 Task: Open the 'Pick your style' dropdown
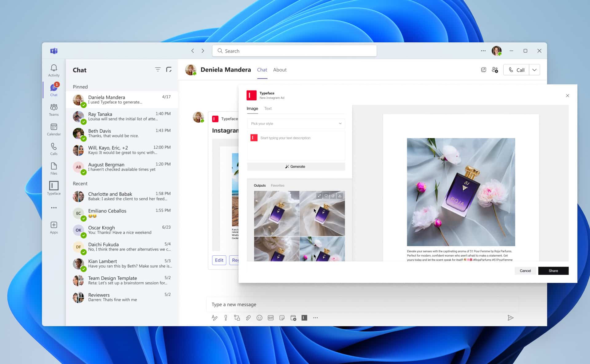point(296,123)
